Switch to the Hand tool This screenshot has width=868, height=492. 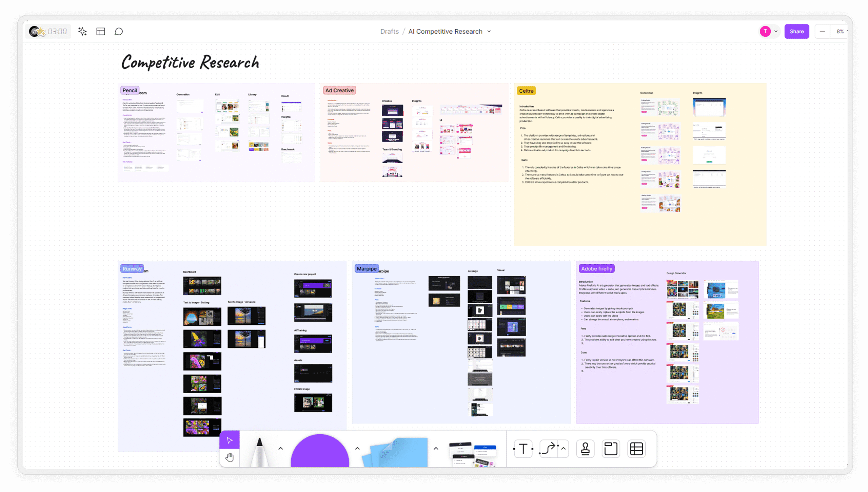(x=230, y=457)
